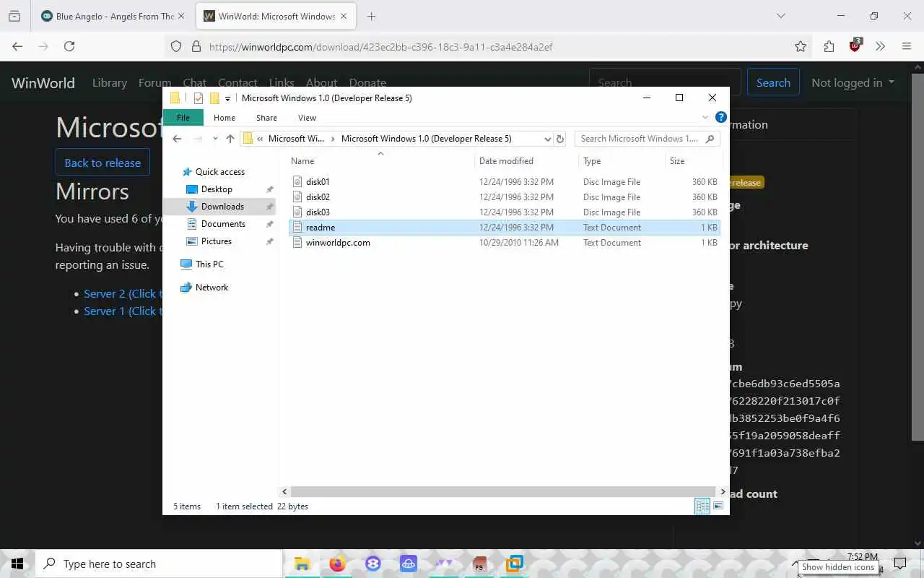924x578 pixels.
Task: Click Search button on WinWorld page
Action: coord(773,82)
